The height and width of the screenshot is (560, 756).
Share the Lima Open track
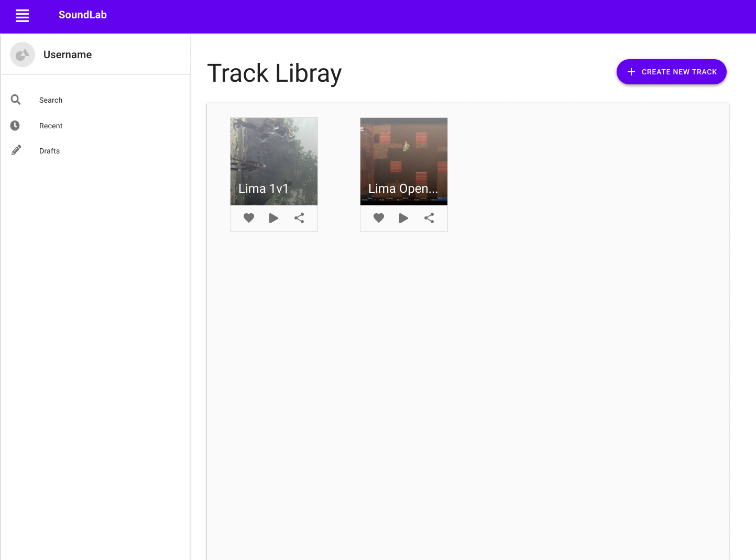tap(429, 218)
